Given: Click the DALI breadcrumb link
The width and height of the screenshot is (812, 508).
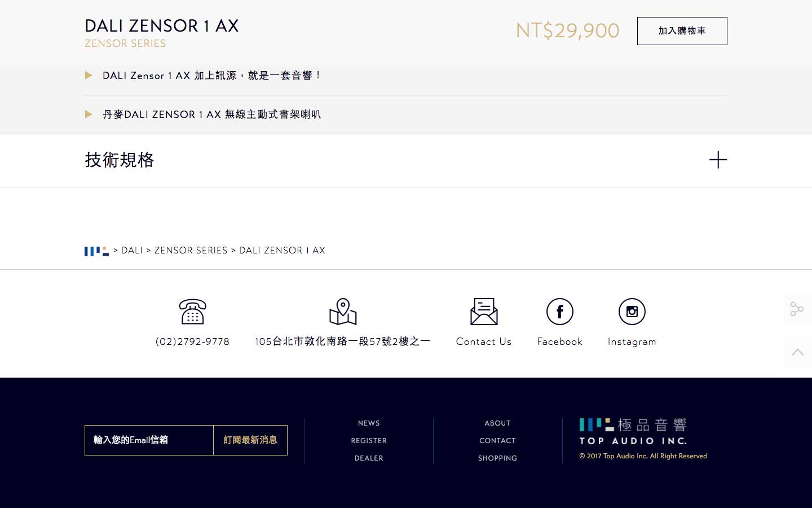Looking at the screenshot, I should (132, 251).
